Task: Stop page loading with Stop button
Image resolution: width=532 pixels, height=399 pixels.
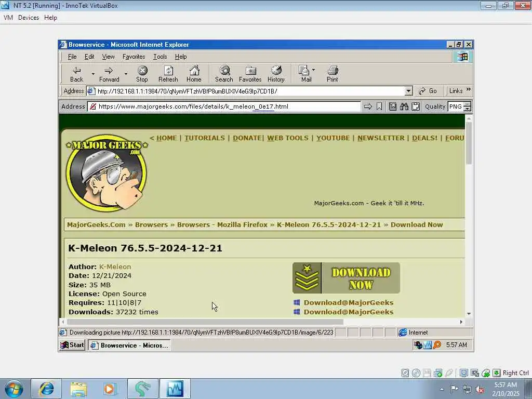Action: pos(142,74)
